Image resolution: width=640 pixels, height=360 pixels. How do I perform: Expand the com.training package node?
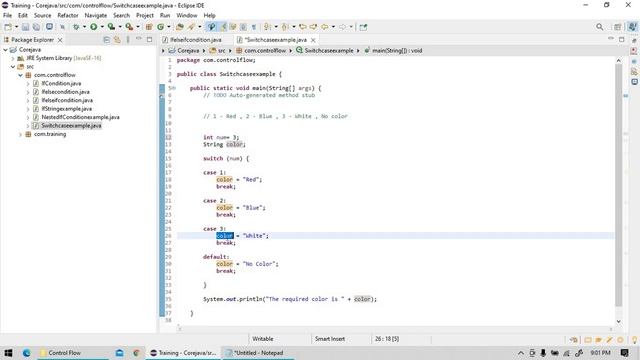[20, 134]
